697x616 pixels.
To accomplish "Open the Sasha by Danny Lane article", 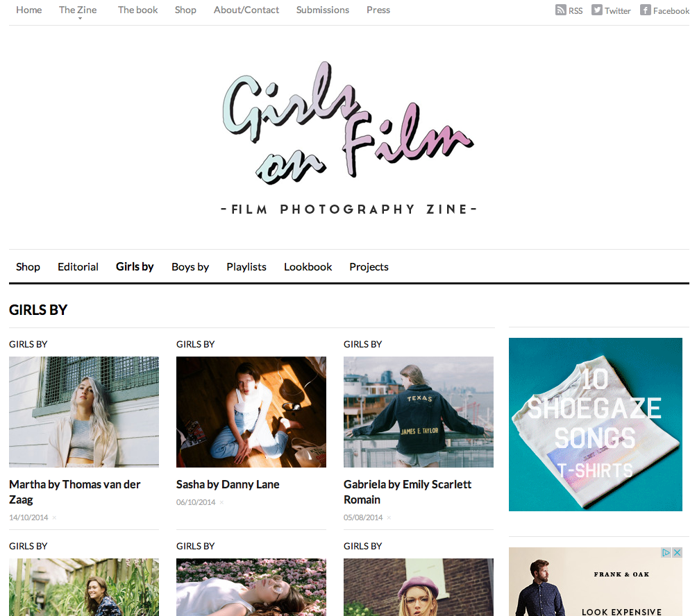I will [x=228, y=484].
